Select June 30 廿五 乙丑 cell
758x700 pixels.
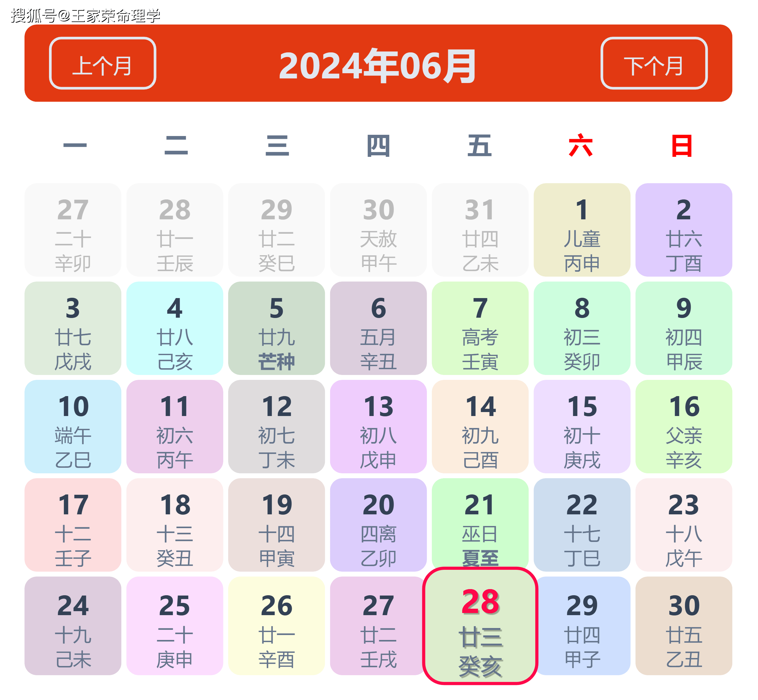[x=684, y=626]
